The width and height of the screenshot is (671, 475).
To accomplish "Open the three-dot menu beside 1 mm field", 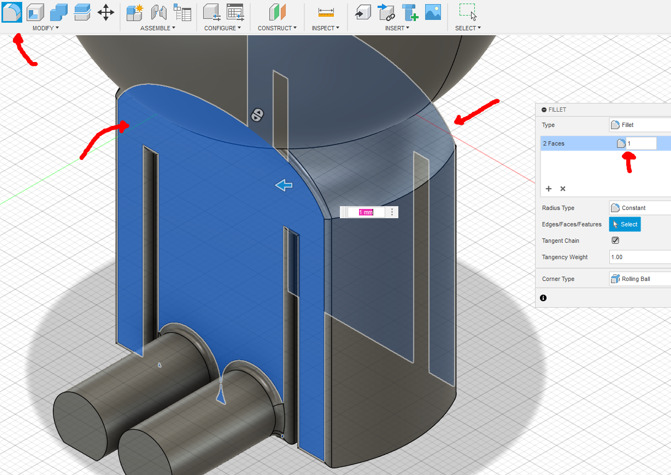I will [x=392, y=212].
